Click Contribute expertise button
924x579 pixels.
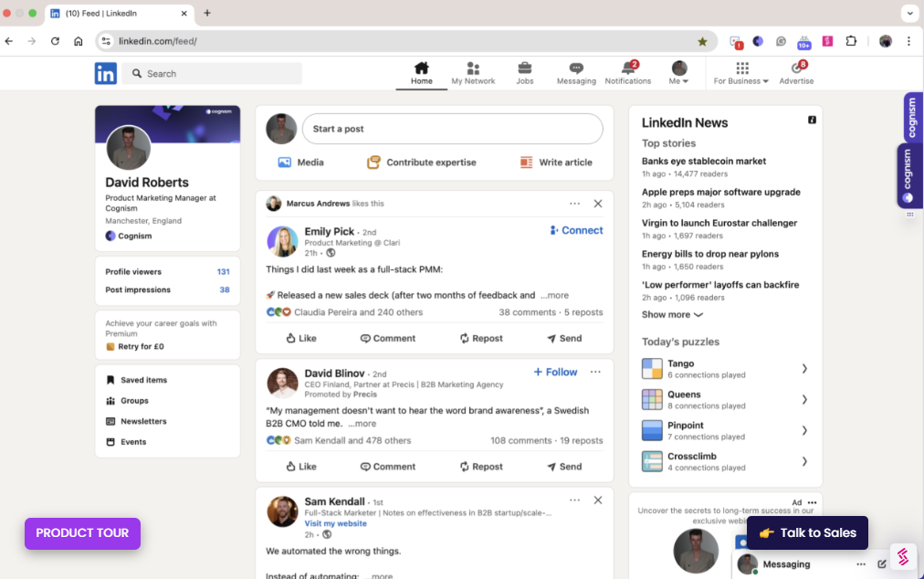point(421,163)
